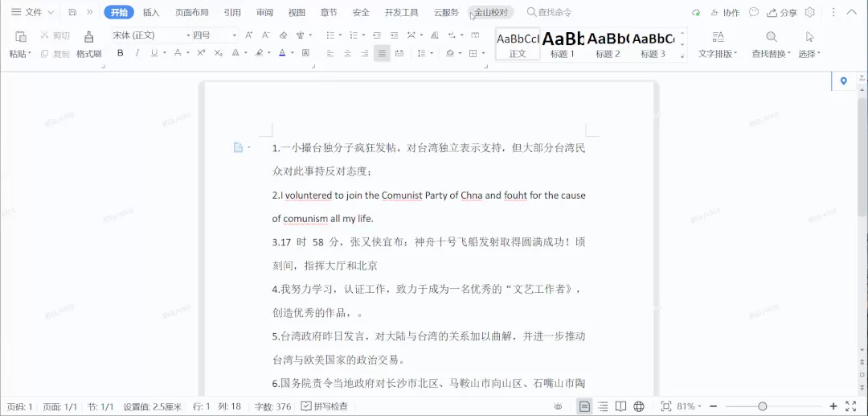Switch to the 插入 tab

[x=151, y=12]
